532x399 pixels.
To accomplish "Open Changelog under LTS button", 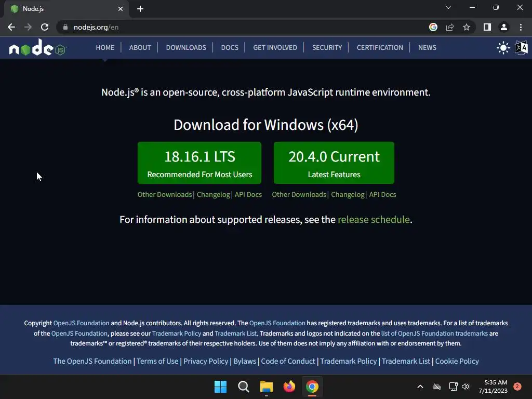I will click(213, 194).
